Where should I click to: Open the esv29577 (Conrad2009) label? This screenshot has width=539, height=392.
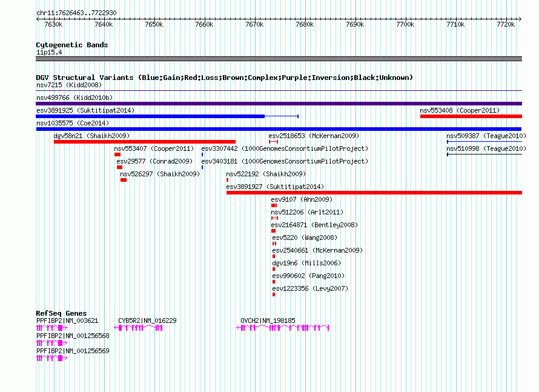tap(154, 161)
